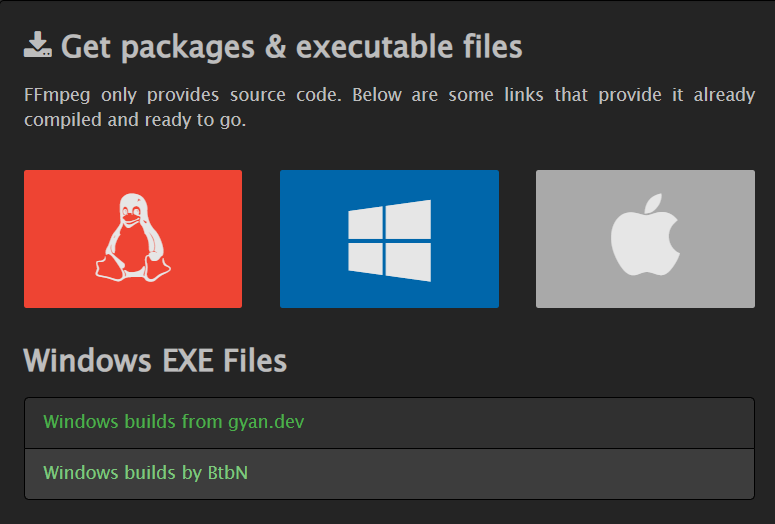Click the word 'executable' in the top heading
This screenshot has width=775, height=524.
pos(374,46)
